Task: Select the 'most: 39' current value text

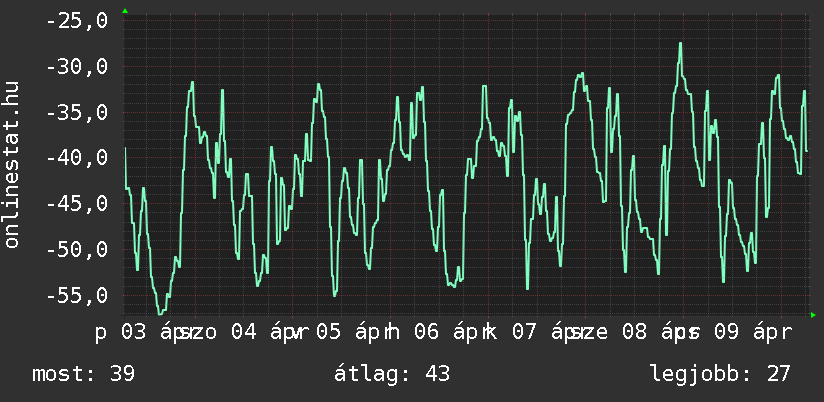Action: pyautogui.click(x=83, y=374)
